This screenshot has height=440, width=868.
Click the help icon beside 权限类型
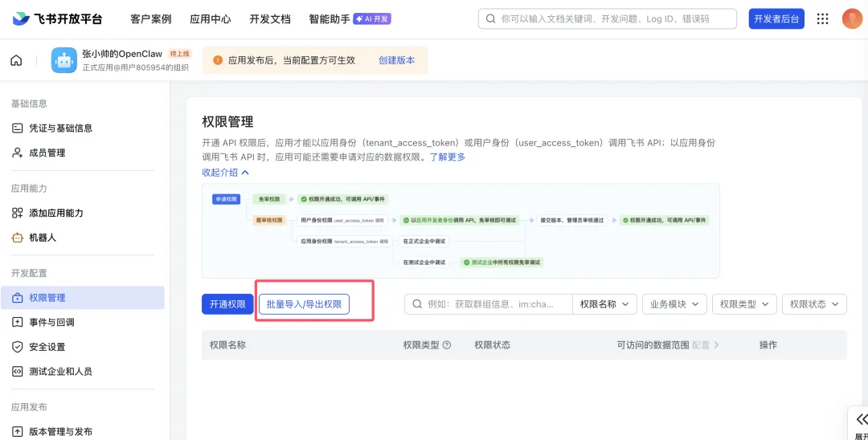[x=447, y=345]
